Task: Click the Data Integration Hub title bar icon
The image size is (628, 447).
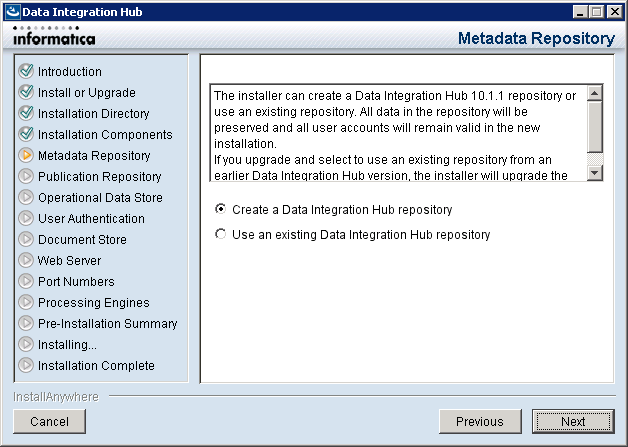Action: tap(12, 12)
